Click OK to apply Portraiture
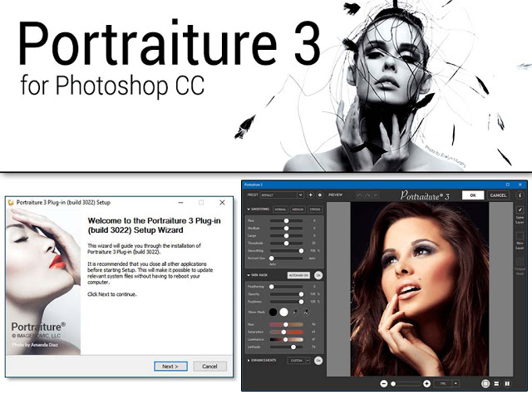The image size is (532, 399). (x=473, y=195)
